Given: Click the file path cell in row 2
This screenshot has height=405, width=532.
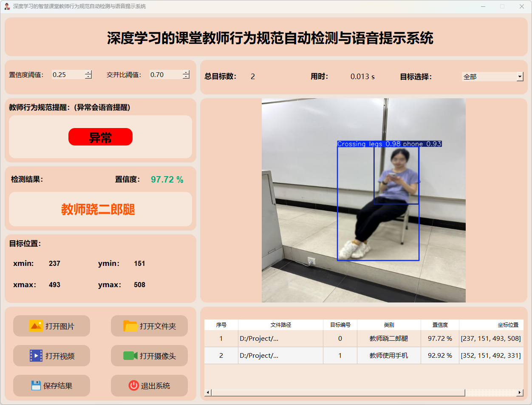Looking at the screenshot, I should [x=280, y=356].
